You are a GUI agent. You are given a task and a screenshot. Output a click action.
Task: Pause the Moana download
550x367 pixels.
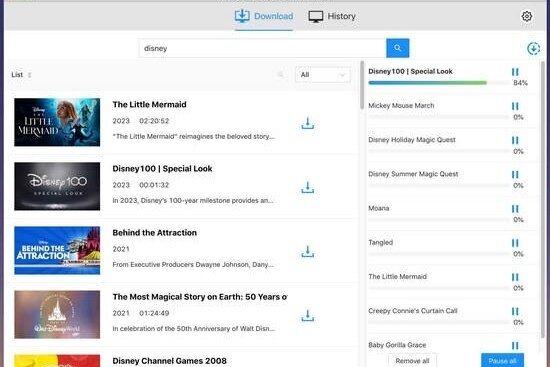515,209
